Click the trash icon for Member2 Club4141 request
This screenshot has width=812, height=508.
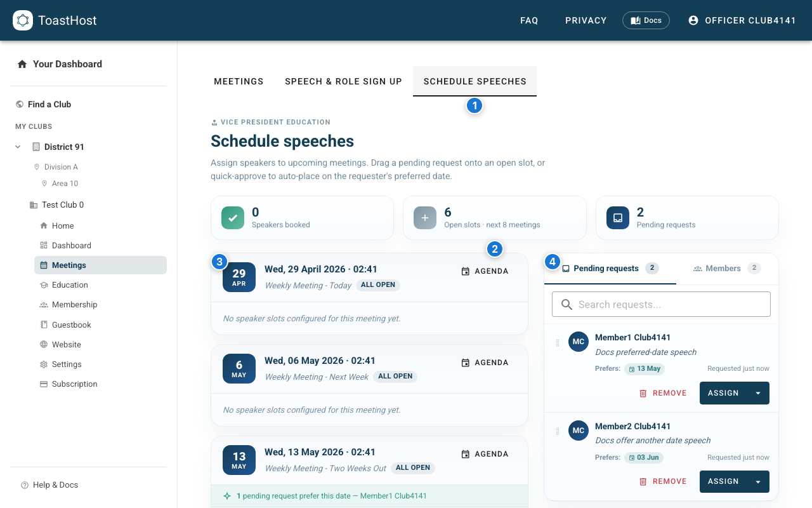click(x=643, y=481)
